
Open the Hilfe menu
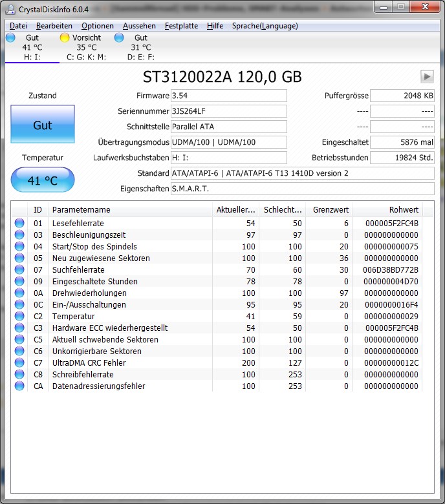click(215, 26)
